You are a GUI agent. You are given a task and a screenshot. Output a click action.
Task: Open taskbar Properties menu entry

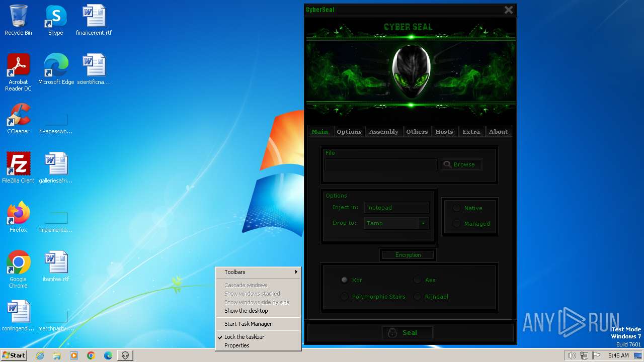click(258, 345)
